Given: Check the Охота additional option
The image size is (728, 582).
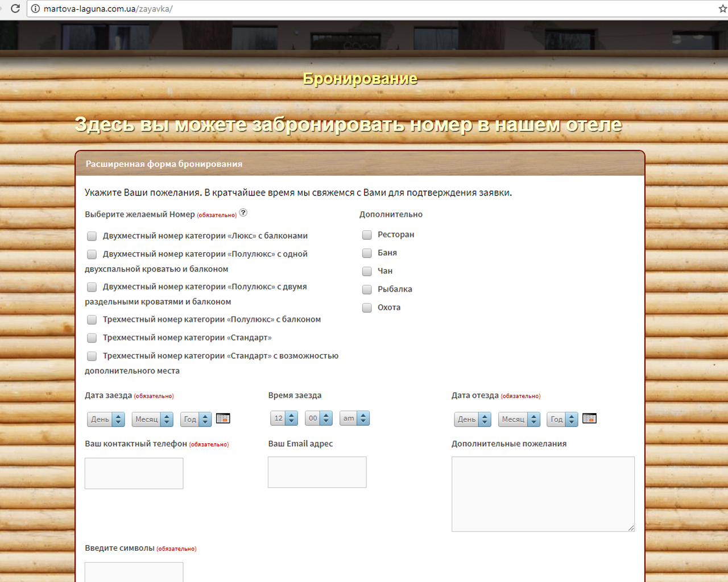Looking at the screenshot, I should (x=367, y=307).
